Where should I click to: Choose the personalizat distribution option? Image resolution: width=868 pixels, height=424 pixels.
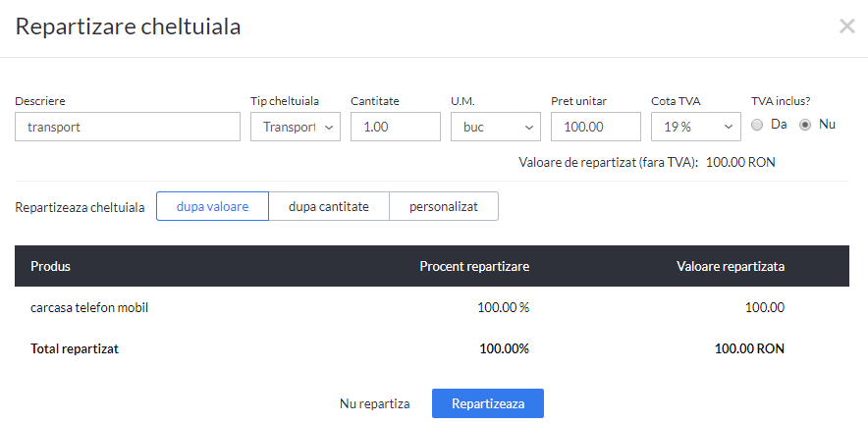[444, 206]
